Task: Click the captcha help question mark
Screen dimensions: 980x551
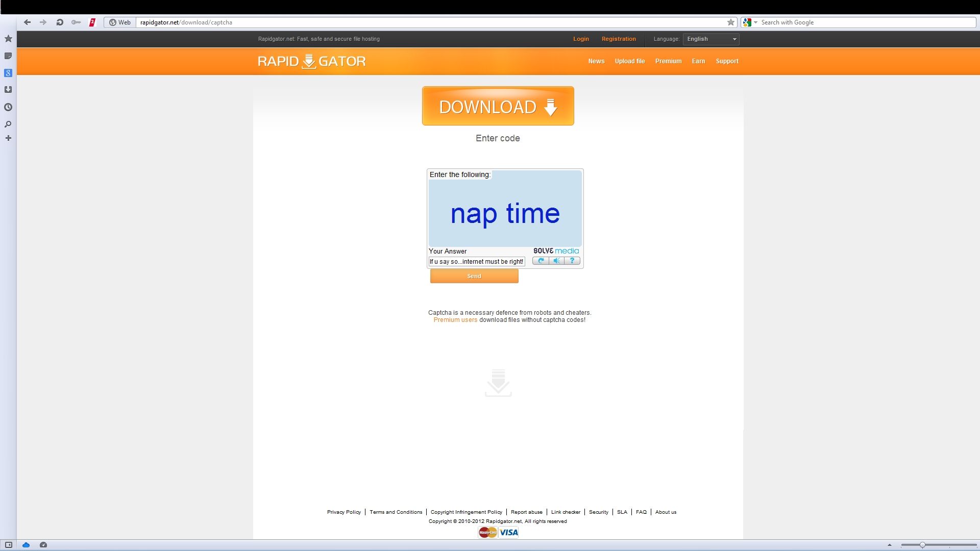Action: [x=572, y=261]
